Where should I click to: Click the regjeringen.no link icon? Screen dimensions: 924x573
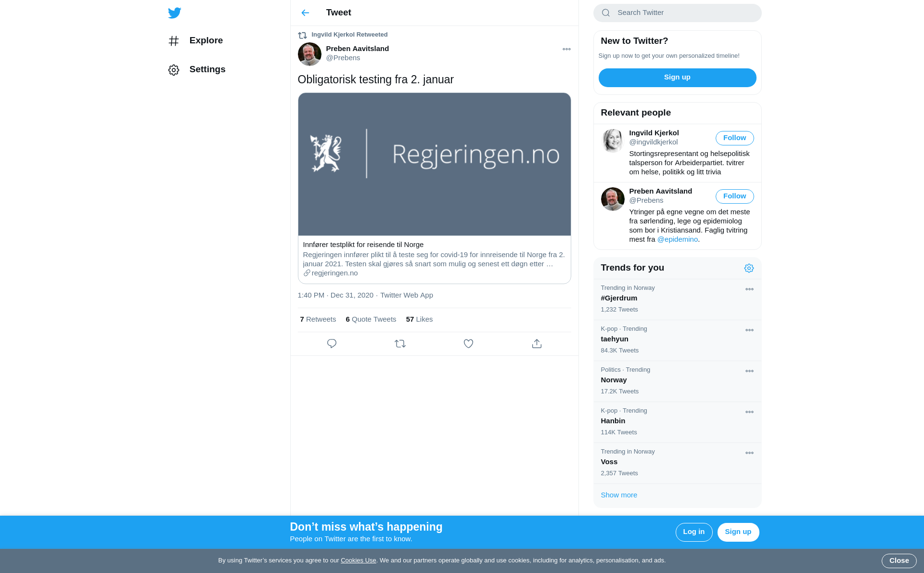pos(307,273)
